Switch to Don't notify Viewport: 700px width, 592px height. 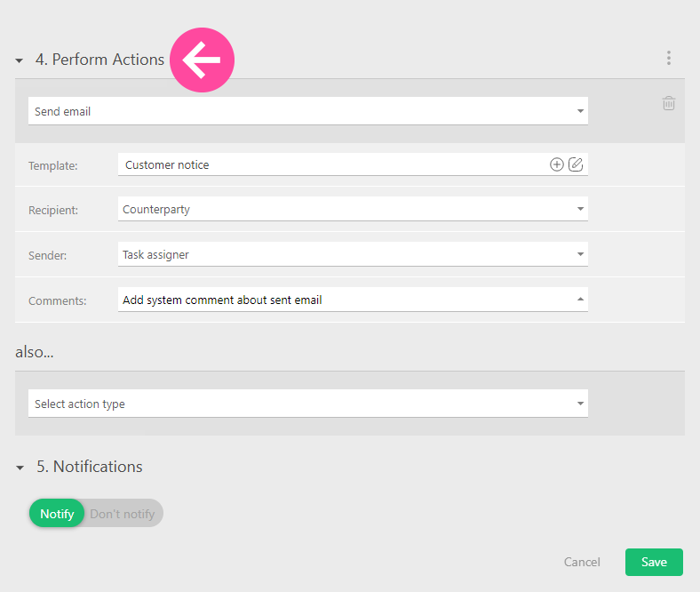point(123,514)
